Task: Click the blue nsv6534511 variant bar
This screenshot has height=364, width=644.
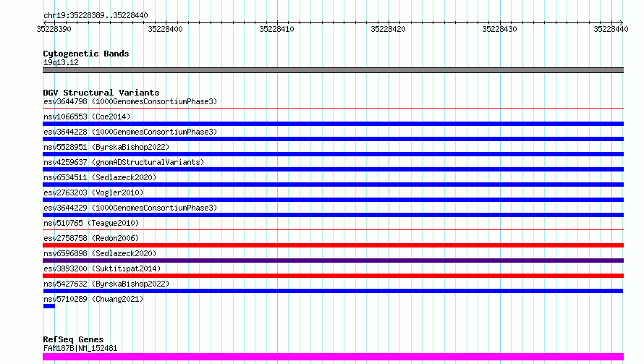Action: pos(333,185)
